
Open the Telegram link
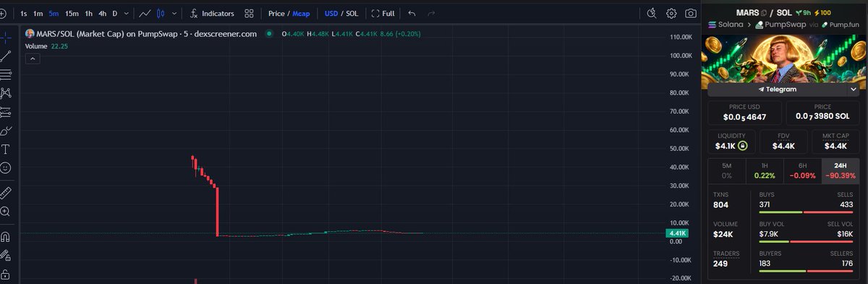pyautogui.click(x=778, y=89)
